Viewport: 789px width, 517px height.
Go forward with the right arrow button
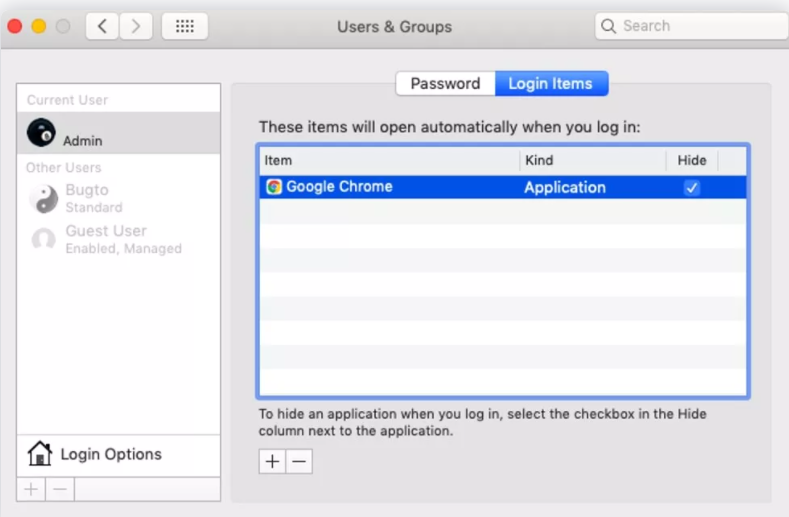[x=136, y=26]
